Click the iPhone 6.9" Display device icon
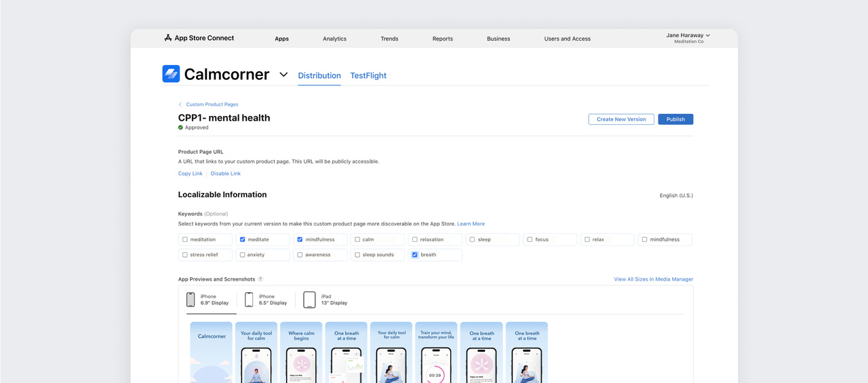Screen dimensions: 868x383 pos(191,300)
